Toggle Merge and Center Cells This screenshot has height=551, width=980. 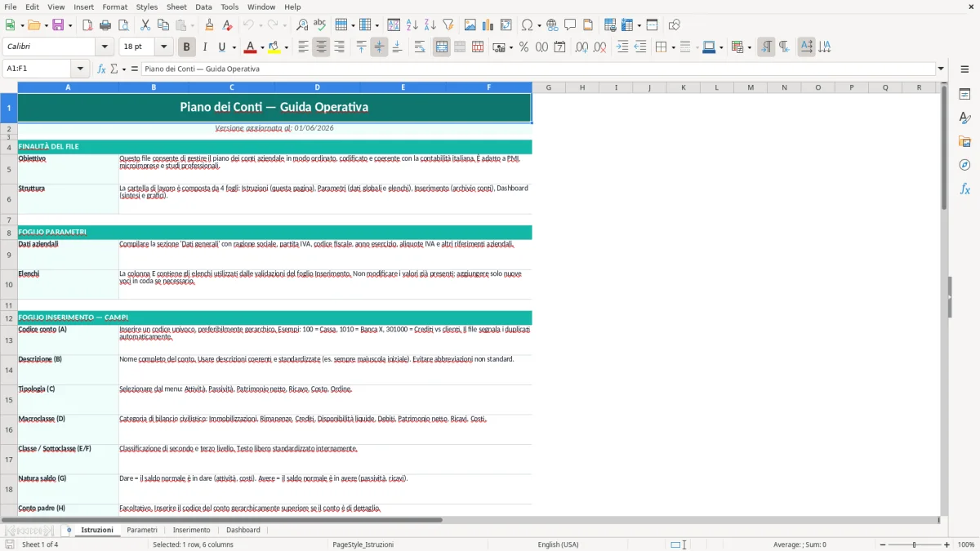click(442, 47)
